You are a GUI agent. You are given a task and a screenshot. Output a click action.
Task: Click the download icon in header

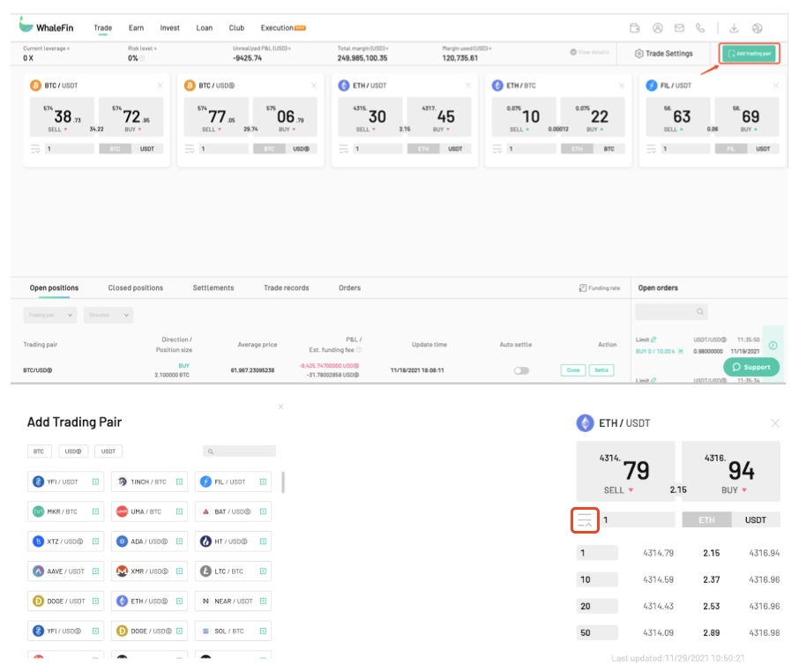click(735, 28)
